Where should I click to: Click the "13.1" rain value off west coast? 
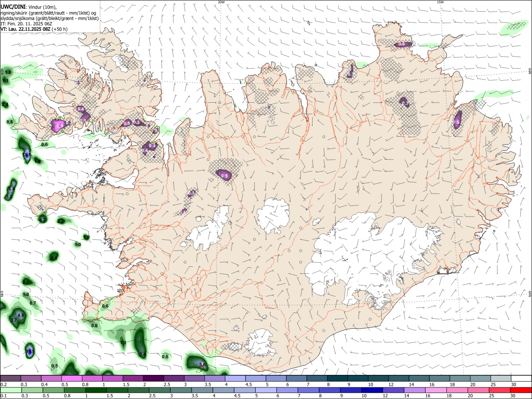(x=26, y=155)
